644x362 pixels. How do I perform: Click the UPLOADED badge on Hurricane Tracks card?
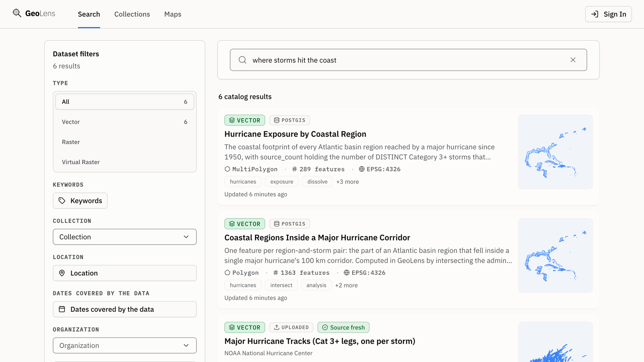(291, 327)
